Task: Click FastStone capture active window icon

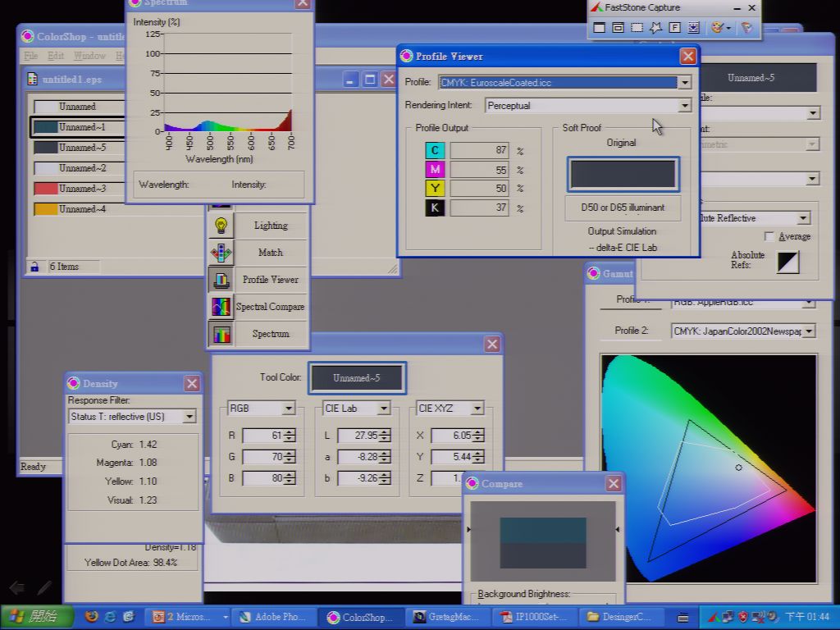Action: point(599,27)
